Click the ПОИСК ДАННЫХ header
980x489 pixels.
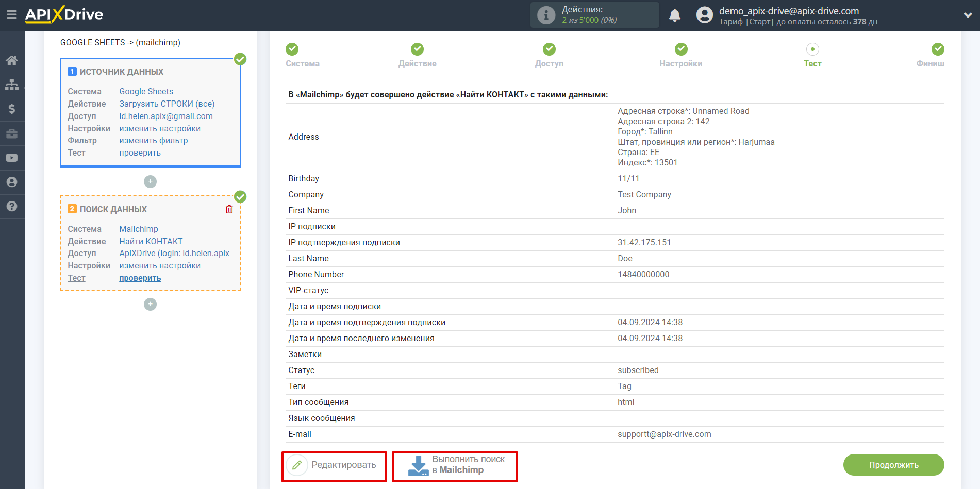click(x=113, y=209)
